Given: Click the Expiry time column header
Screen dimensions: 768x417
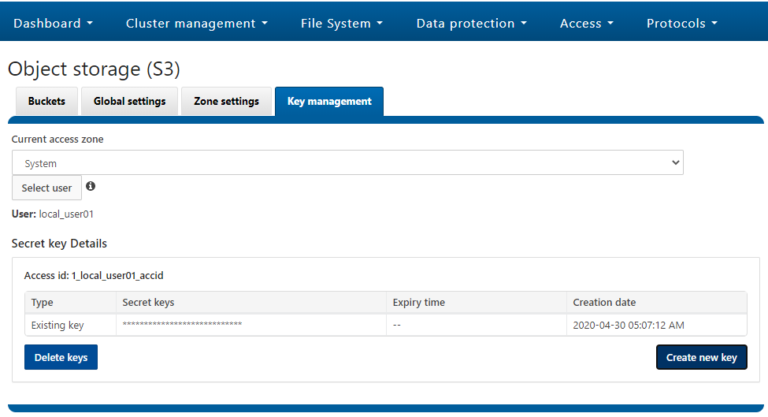Looking at the screenshot, I should tap(418, 302).
